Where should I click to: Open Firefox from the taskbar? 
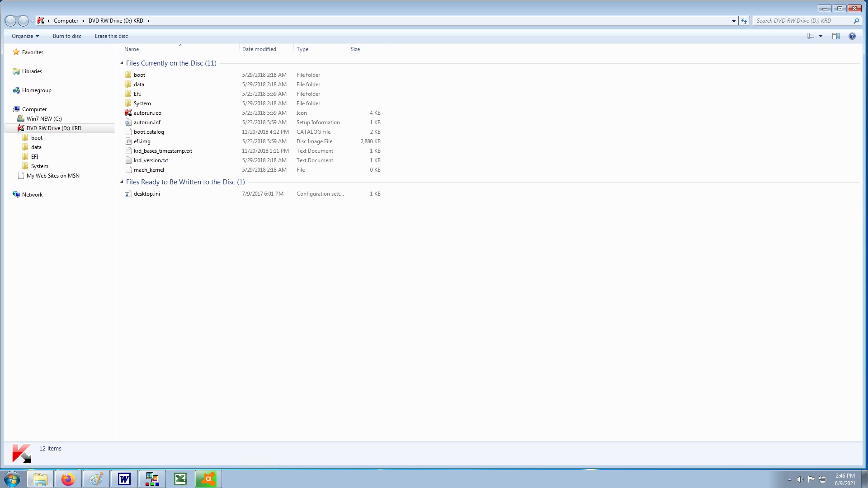(68, 479)
